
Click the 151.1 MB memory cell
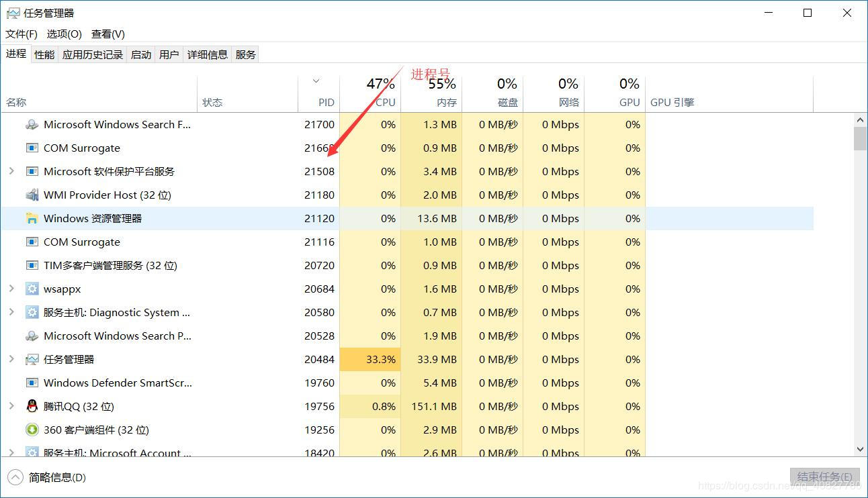pyautogui.click(x=431, y=407)
